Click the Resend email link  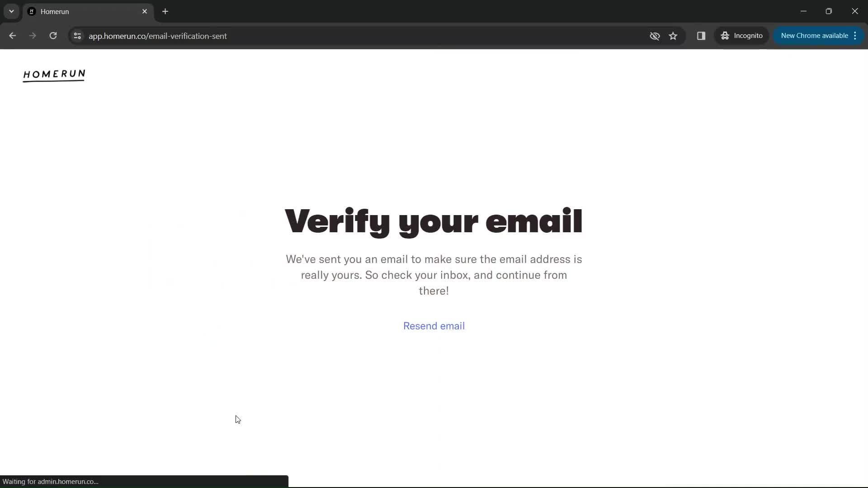(x=434, y=326)
